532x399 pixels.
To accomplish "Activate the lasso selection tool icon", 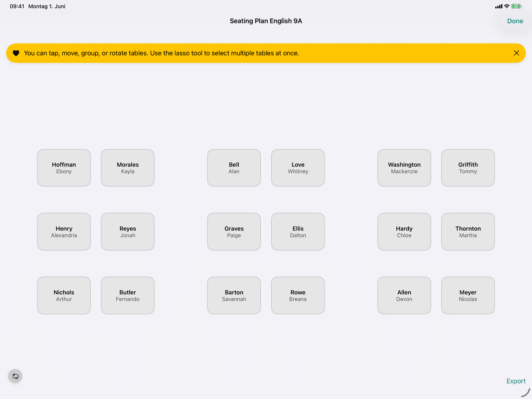I will pyautogui.click(x=15, y=376).
